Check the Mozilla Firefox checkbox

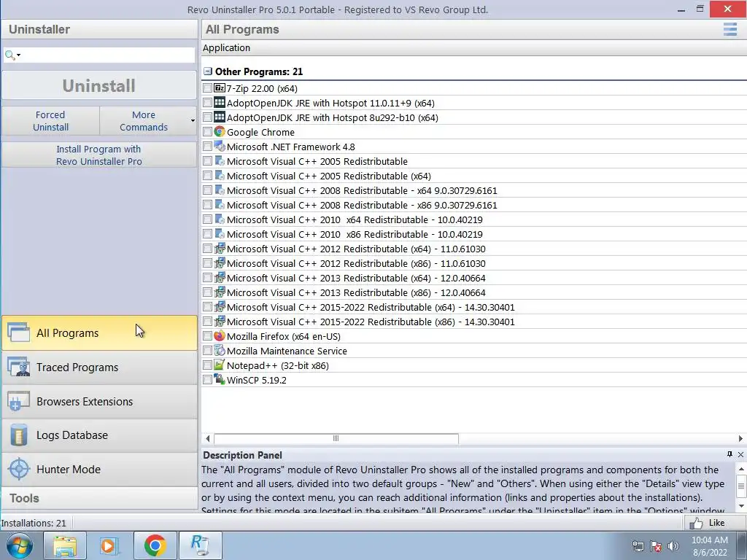pos(207,336)
